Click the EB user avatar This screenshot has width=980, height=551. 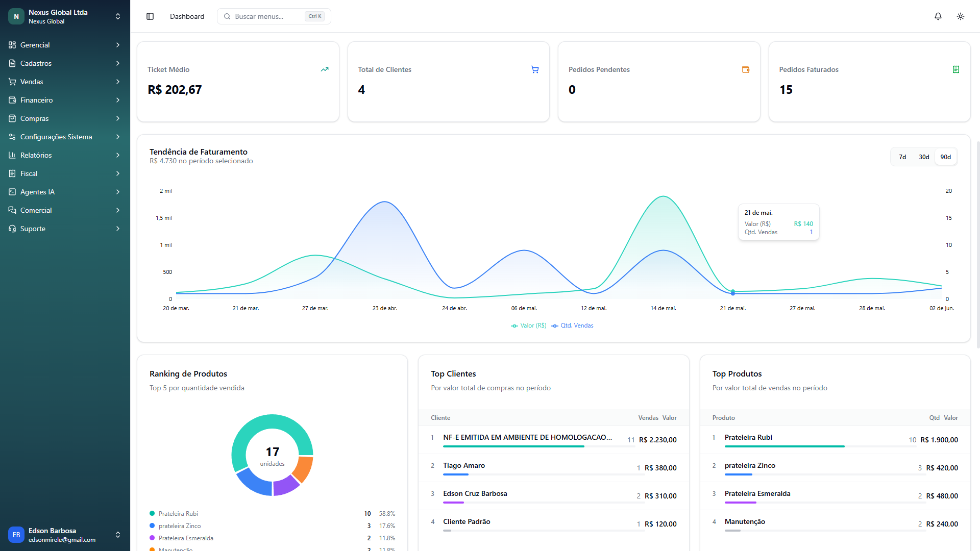coord(16,535)
